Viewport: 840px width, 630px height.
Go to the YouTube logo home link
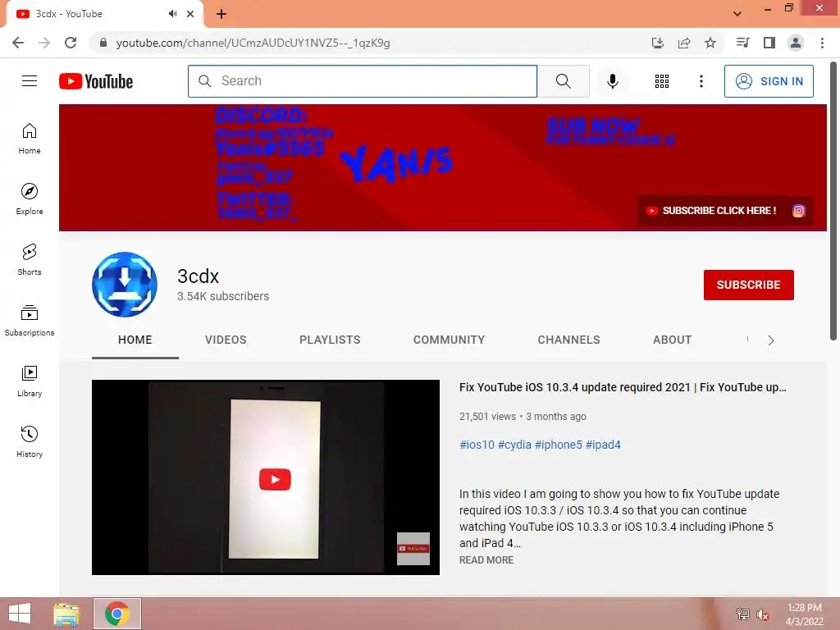(x=96, y=81)
